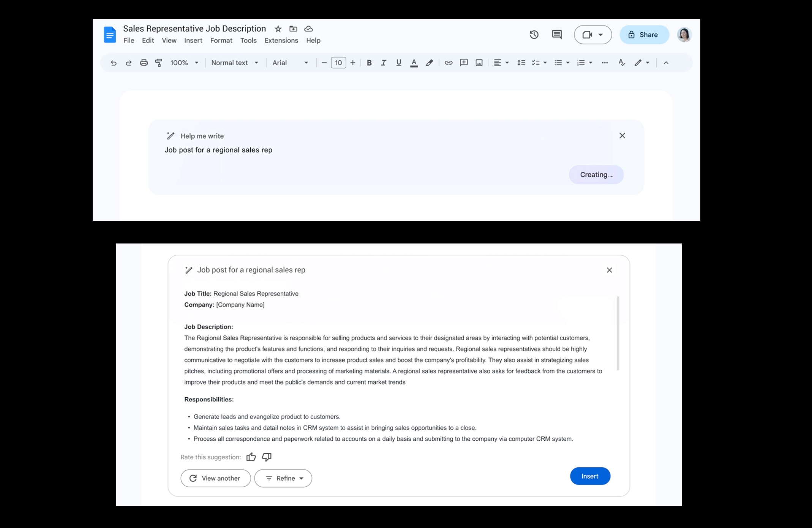The image size is (812, 528).
Task: Open the Normal text style dropdown
Action: point(235,63)
